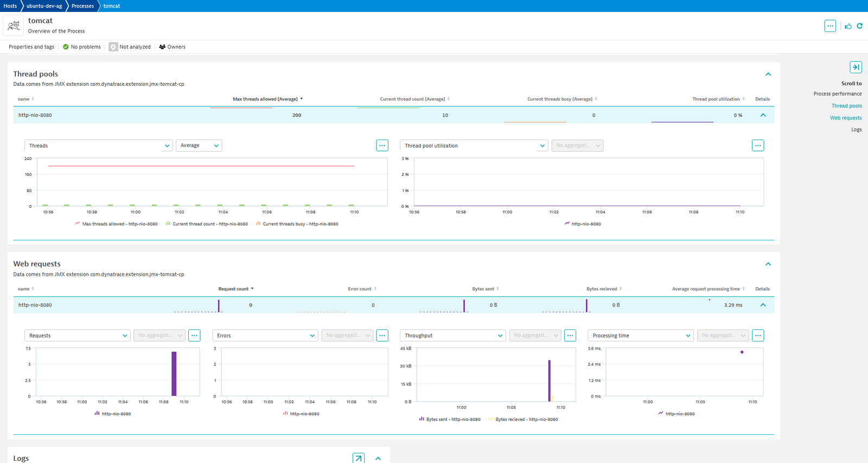
Task: Open the process more options menu
Action: click(830, 26)
